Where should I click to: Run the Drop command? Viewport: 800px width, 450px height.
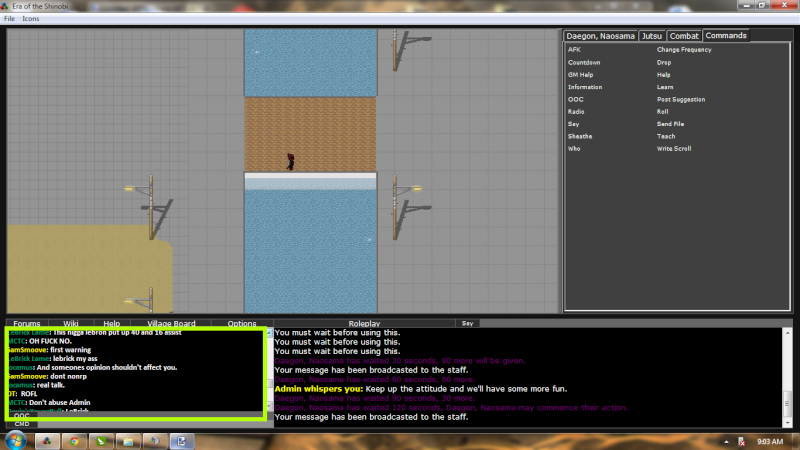[x=664, y=62]
